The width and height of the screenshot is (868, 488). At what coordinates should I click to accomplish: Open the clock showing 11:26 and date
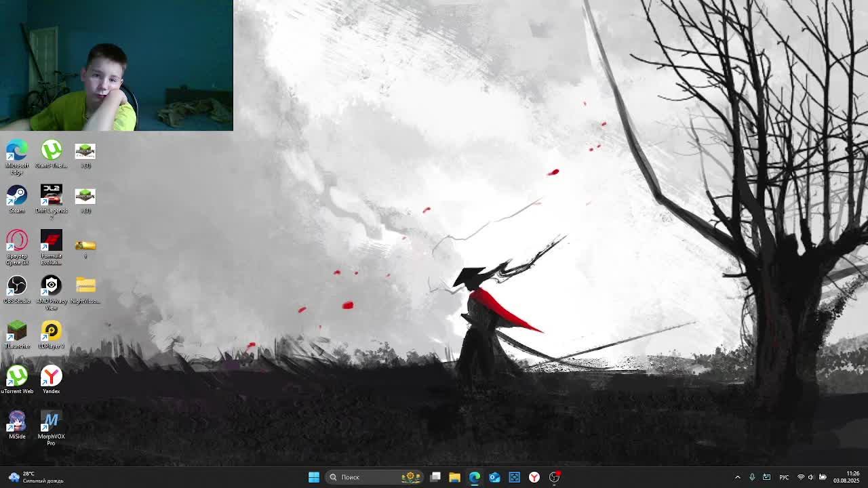pos(847,477)
